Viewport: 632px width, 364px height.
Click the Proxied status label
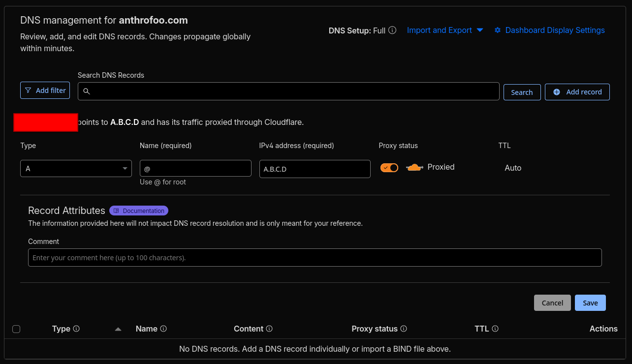click(x=441, y=167)
